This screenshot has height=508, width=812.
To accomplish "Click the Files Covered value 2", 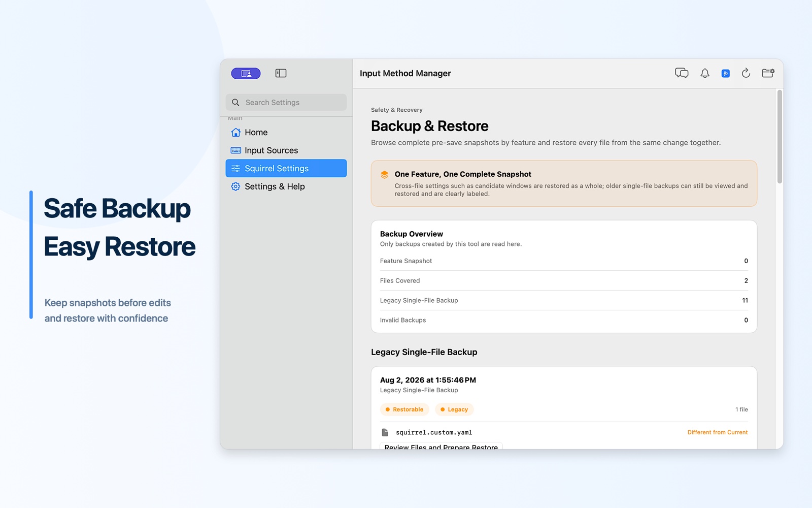I will (746, 281).
